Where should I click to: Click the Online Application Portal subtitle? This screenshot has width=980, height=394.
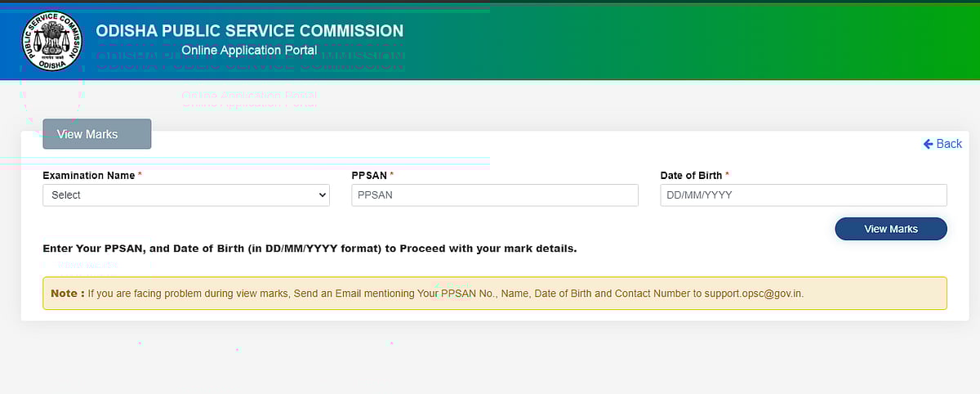point(249,51)
